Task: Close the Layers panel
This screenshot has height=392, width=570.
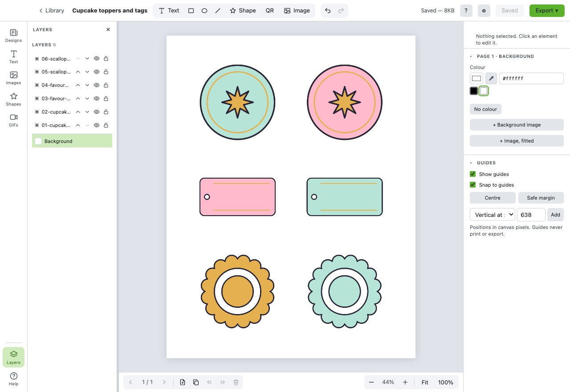Action: coord(108,29)
